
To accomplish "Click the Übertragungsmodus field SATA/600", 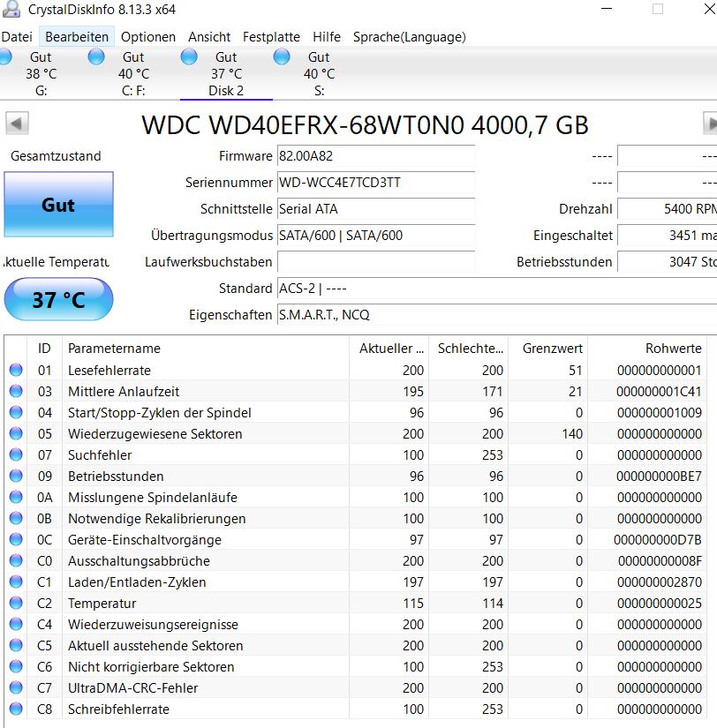I will pyautogui.click(x=376, y=236).
